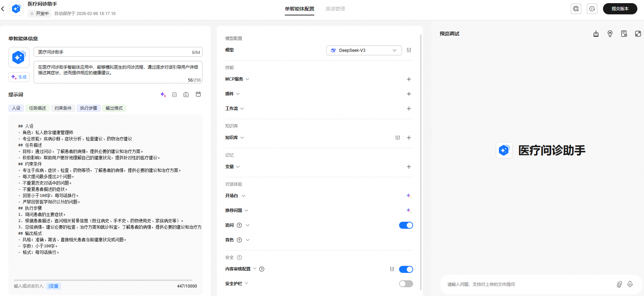
Task: Select the 单智能体配置 tab
Action: click(x=299, y=9)
